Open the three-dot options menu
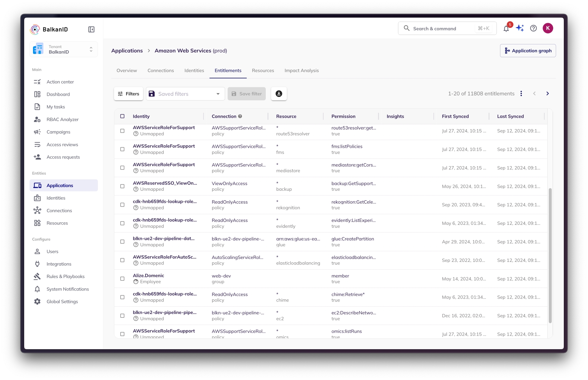The width and height of the screenshot is (588, 380). tap(521, 94)
